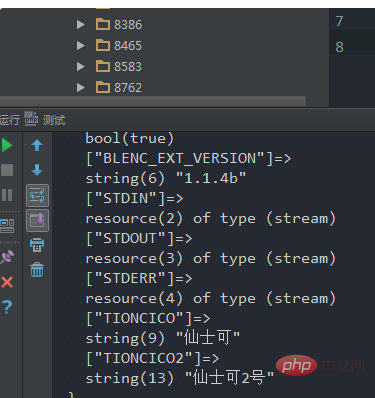Image resolution: width=375 pixels, height=398 pixels.
Task: Click the ["STDOUT"]=> output line
Action: (x=139, y=238)
